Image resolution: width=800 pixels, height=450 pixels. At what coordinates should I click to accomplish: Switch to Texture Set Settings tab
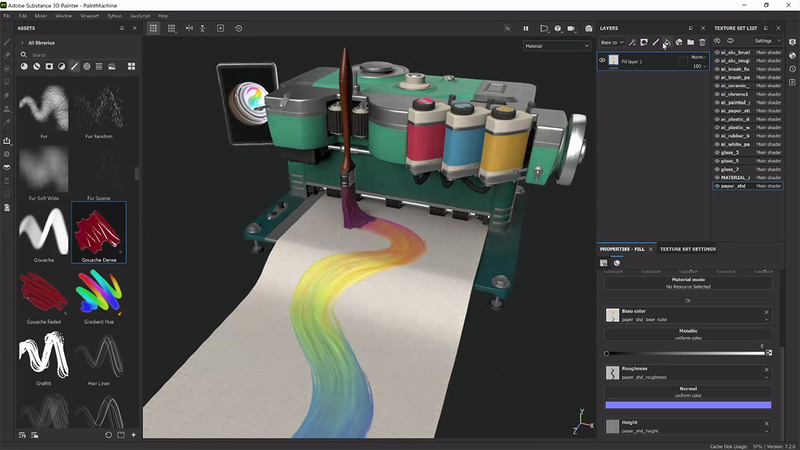[688, 249]
